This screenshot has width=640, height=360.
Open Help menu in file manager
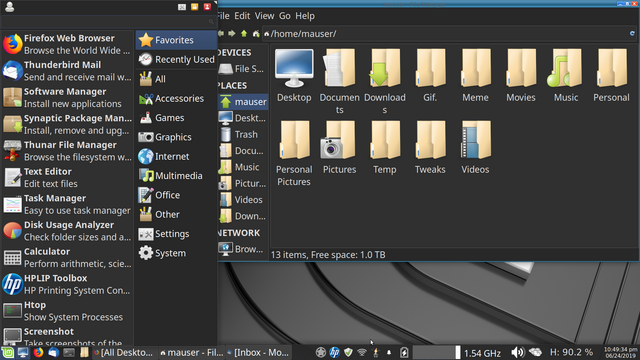(x=305, y=16)
